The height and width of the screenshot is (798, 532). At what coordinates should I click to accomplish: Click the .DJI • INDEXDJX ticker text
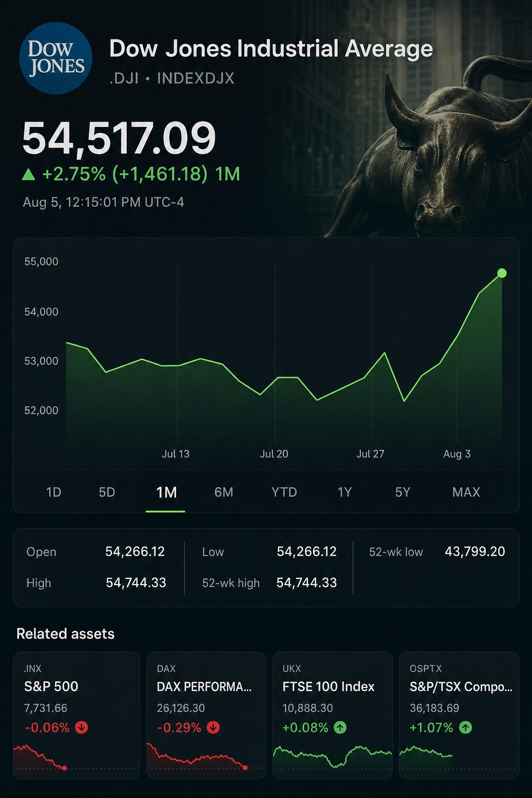coord(172,78)
